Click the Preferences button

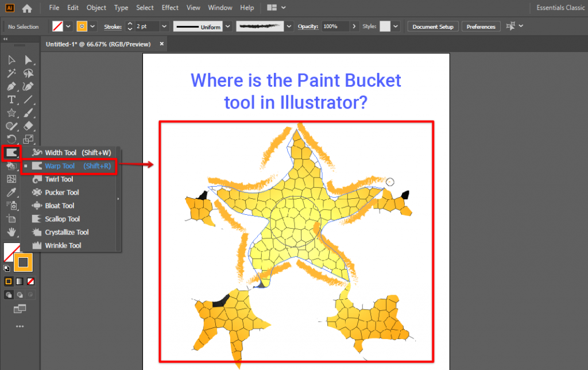pos(481,26)
